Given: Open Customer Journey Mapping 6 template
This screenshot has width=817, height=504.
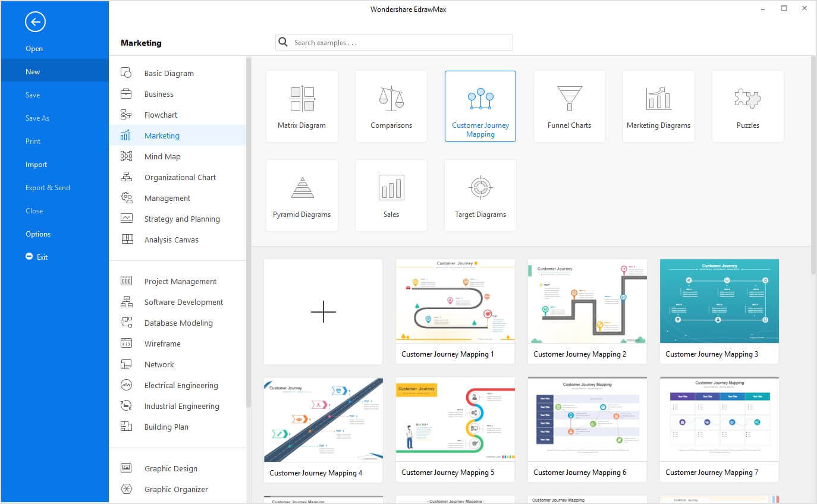Looking at the screenshot, I should click(587, 430).
